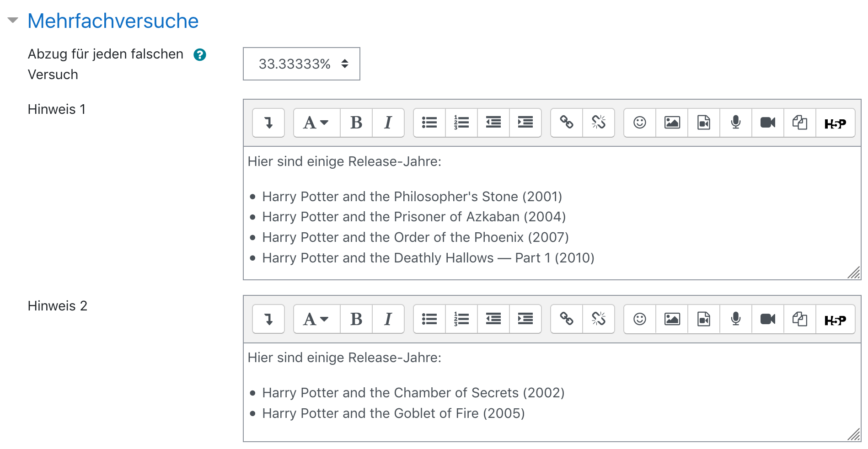Record video in Hinweis 2 editor
This screenshot has width=868, height=449.
(767, 319)
